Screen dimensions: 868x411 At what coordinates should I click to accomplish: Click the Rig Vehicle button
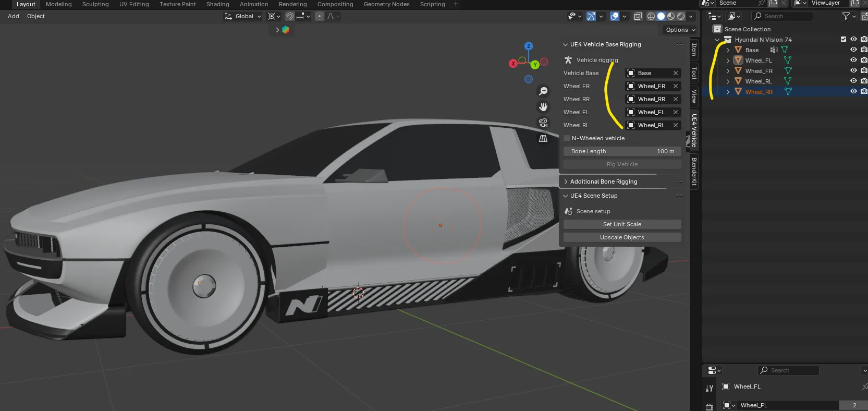pos(622,164)
